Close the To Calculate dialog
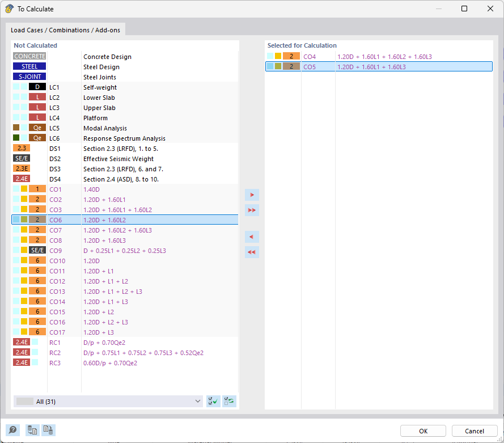The image size is (504, 443). 490,9
